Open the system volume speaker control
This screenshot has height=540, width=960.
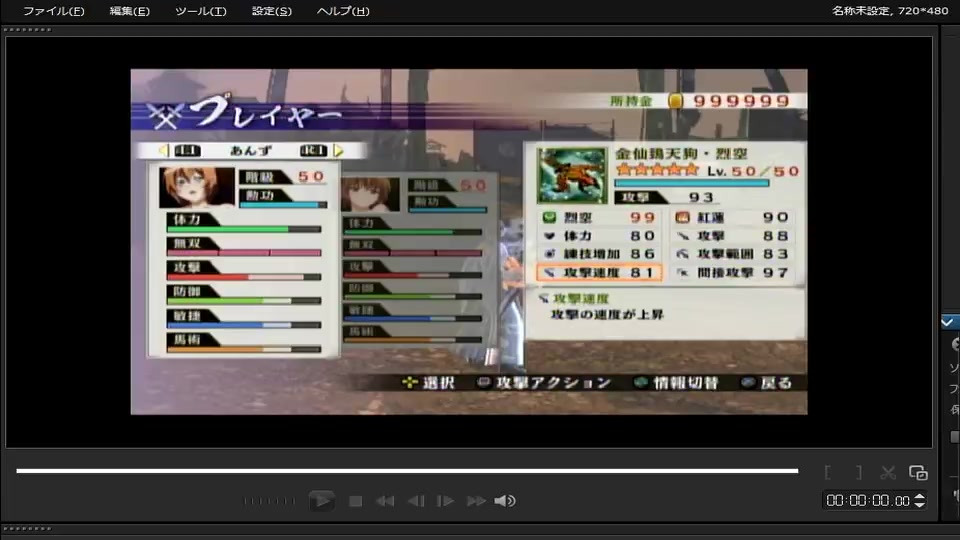[x=505, y=501]
